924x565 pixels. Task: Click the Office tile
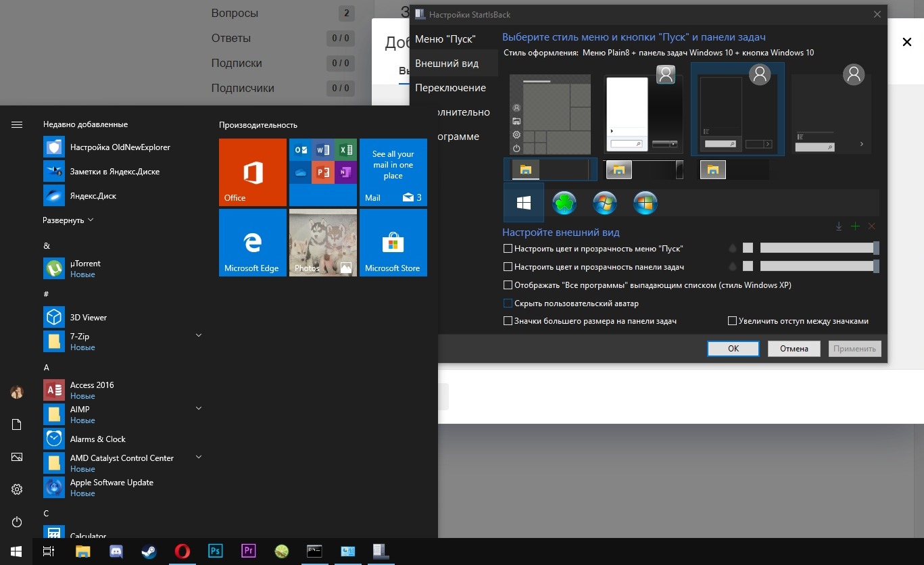253,172
